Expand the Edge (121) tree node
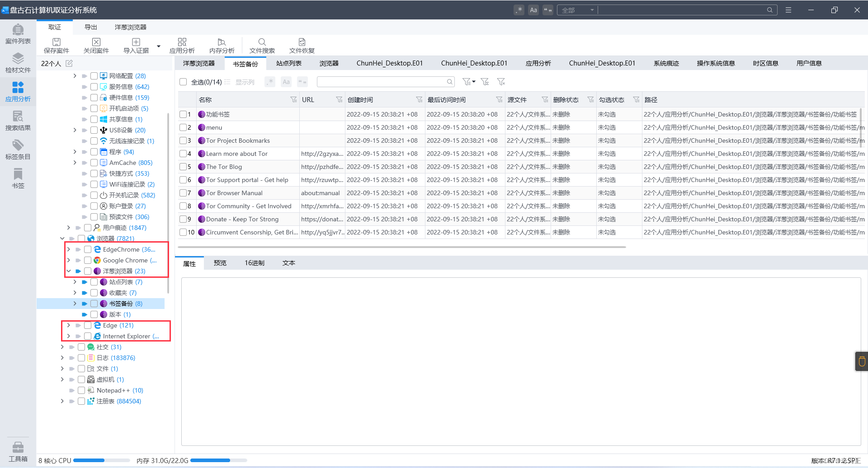Viewport: 868px width, 468px height. (x=68, y=325)
